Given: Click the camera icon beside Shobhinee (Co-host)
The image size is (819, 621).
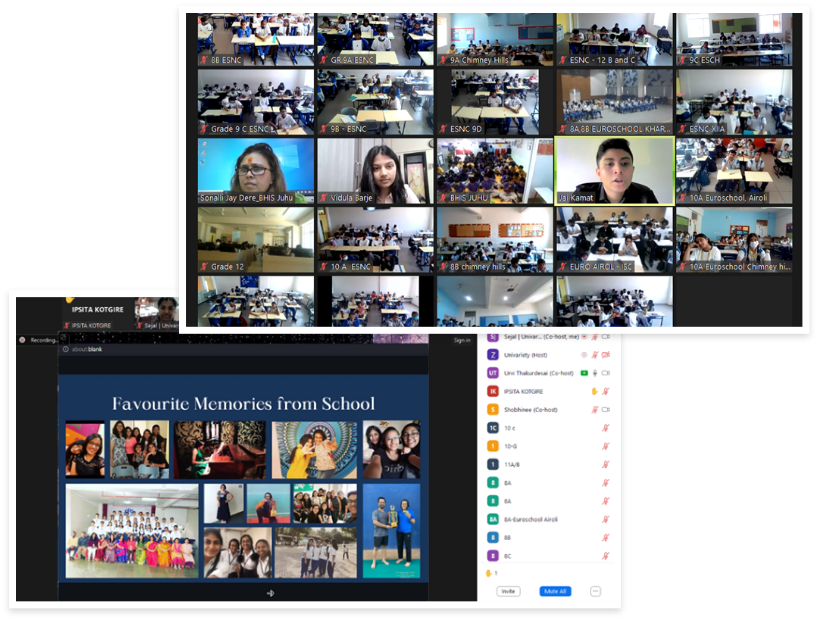Looking at the screenshot, I should (x=606, y=409).
